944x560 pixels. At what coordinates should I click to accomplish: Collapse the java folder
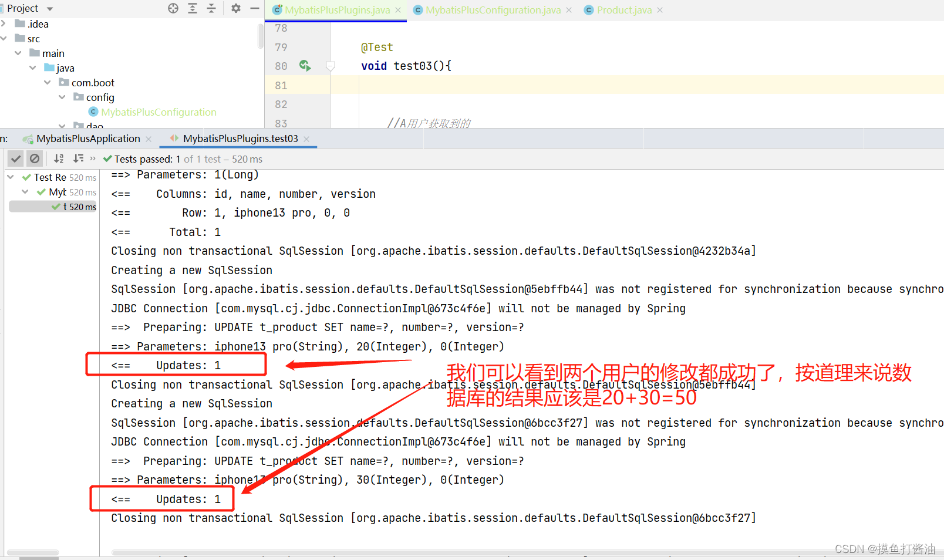pyautogui.click(x=33, y=68)
